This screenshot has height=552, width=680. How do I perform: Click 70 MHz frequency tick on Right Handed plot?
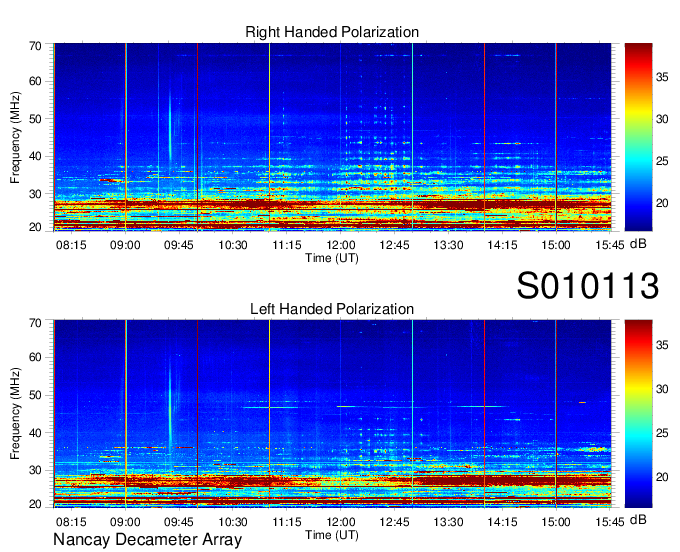[35, 46]
